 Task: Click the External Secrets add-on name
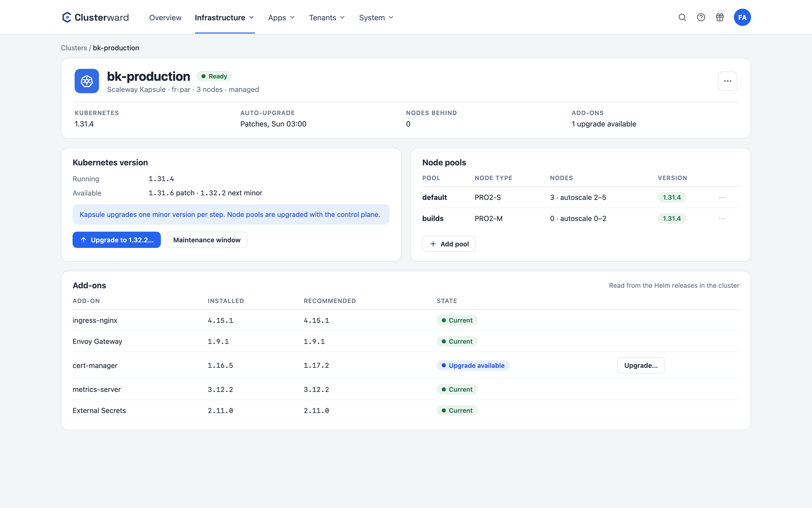99,411
